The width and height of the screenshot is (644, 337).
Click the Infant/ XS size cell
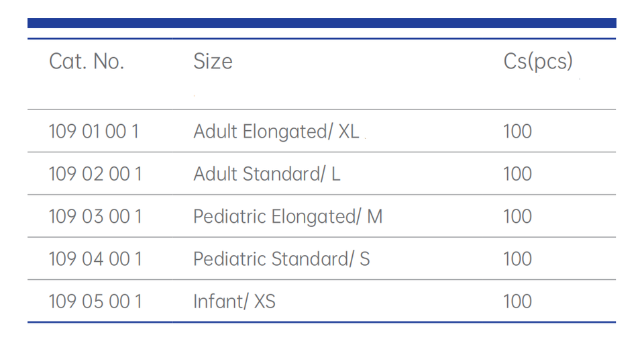tap(234, 301)
